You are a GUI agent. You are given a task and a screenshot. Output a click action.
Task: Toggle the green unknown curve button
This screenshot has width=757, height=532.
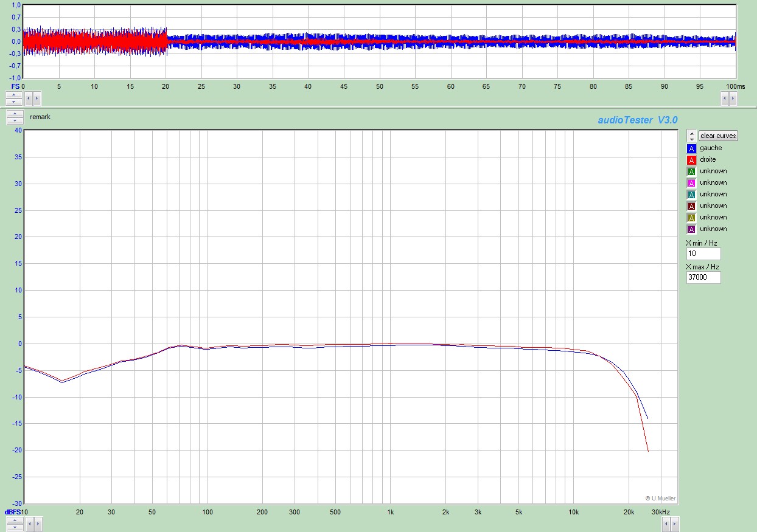(691, 171)
